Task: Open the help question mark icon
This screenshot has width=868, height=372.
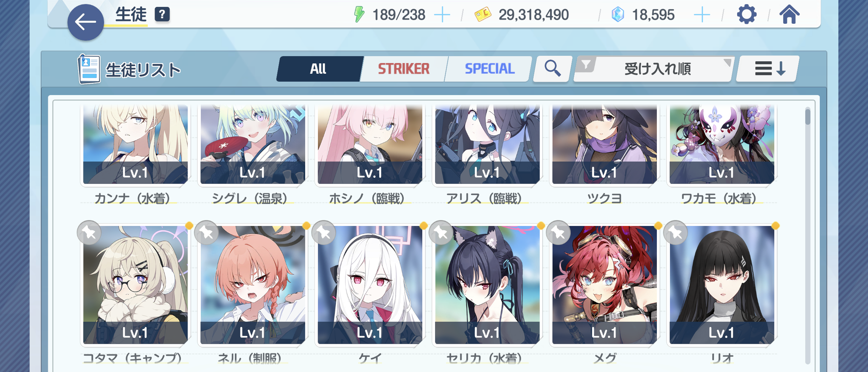Action: pos(162,14)
